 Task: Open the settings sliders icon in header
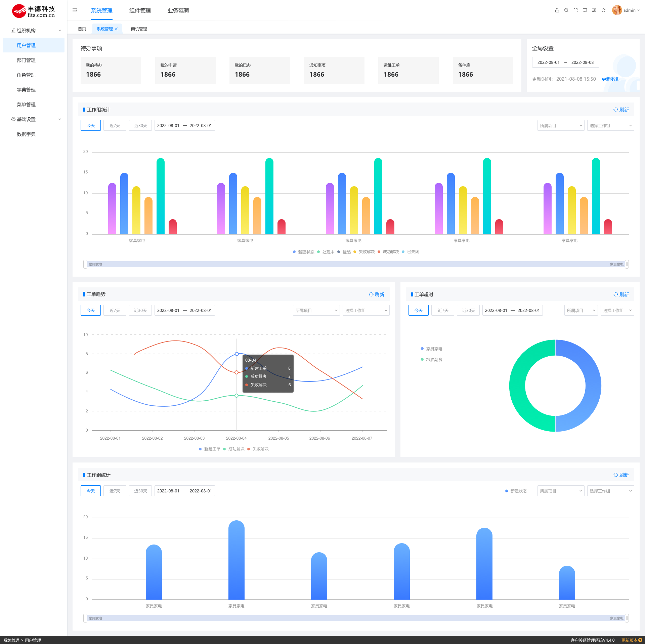(x=594, y=10)
